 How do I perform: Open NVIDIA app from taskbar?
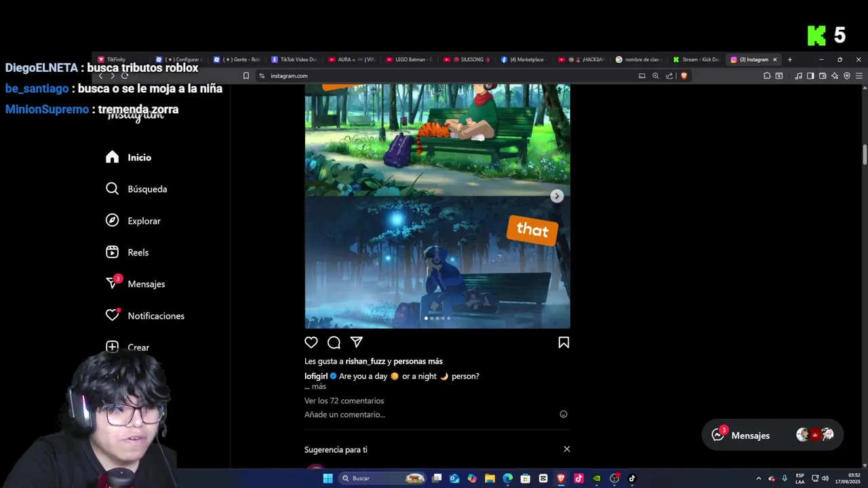click(x=597, y=479)
